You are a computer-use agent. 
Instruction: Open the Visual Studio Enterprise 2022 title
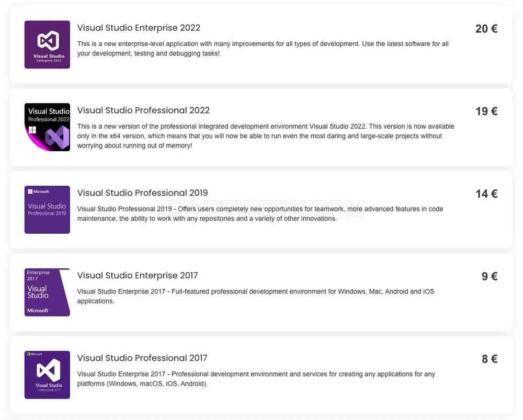click(x=139, y=28)
